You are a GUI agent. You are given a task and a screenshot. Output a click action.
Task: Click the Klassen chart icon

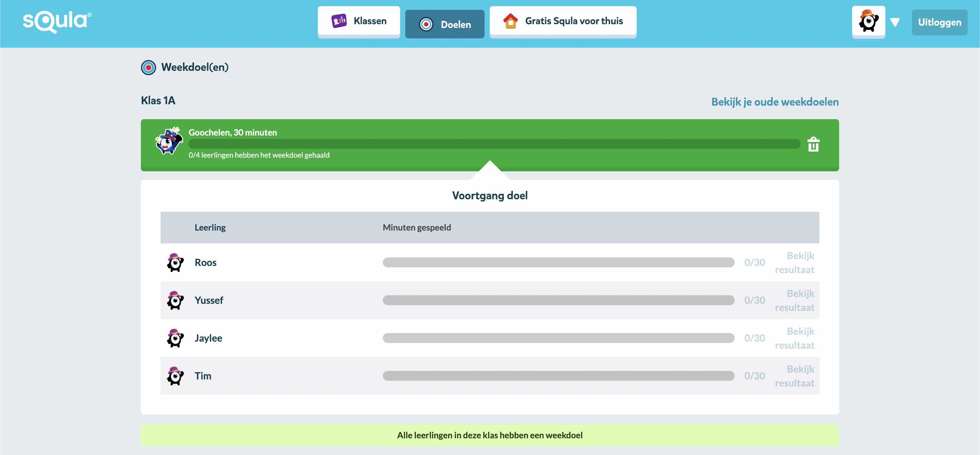[x=339, y=21]
